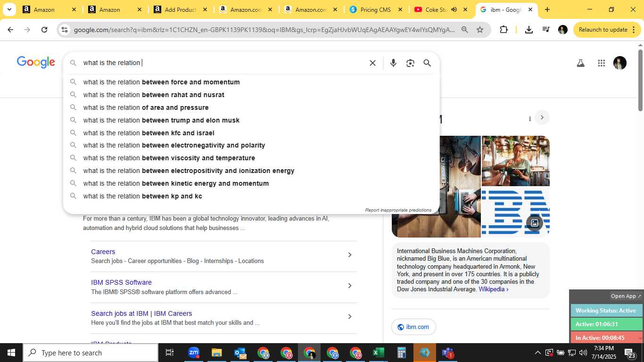The height and width of the screenshot is (362, 644).
Task: Open File Explorer from the taskbar
Action: click(216, 353)
